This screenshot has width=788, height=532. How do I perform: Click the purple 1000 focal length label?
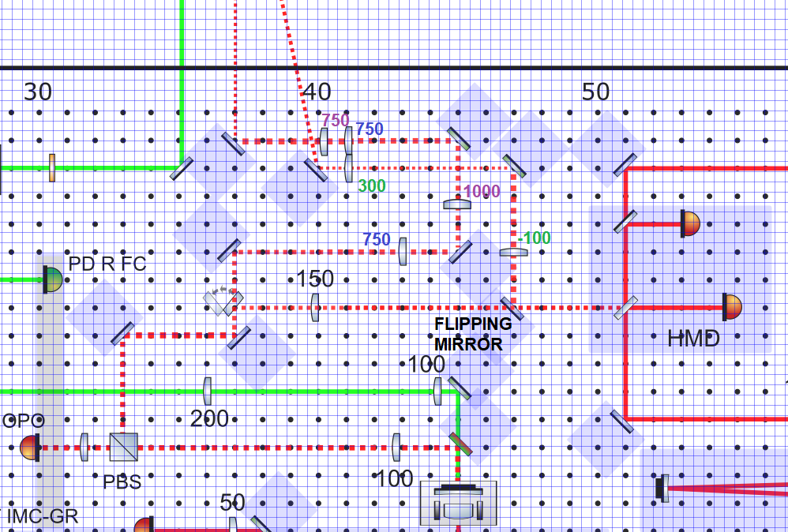482,191
